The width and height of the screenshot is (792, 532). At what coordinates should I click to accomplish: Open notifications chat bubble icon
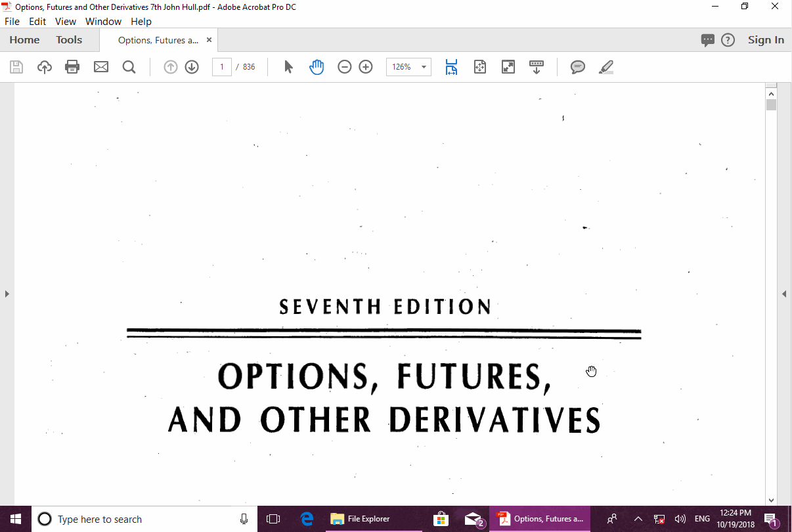click(x=707, y=40)
